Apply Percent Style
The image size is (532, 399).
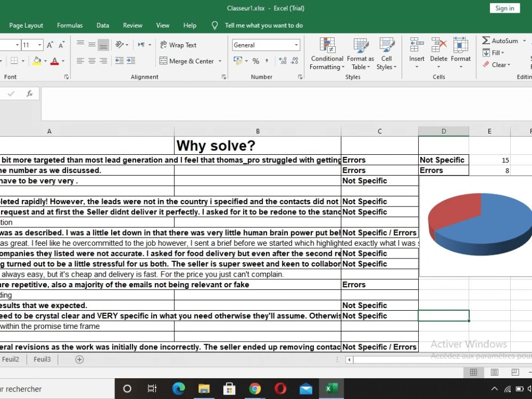pyautogui.click(x=256, y=61)
